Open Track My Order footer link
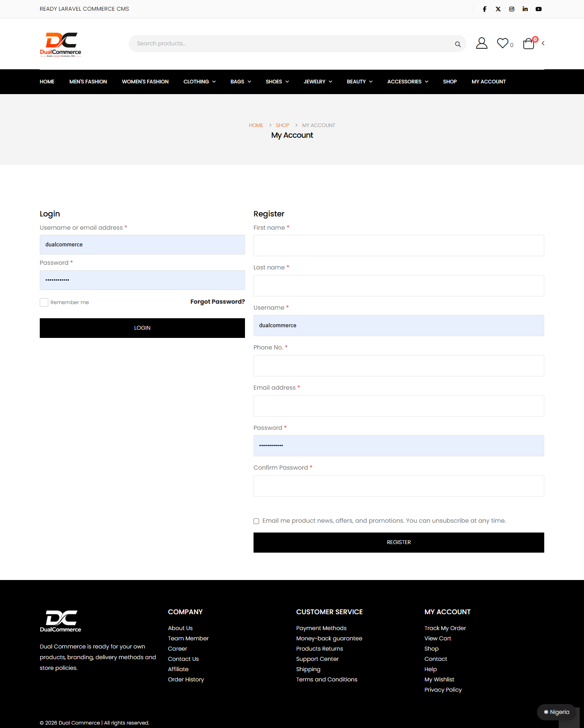This screenshot has height=728, width=584. 445,628
